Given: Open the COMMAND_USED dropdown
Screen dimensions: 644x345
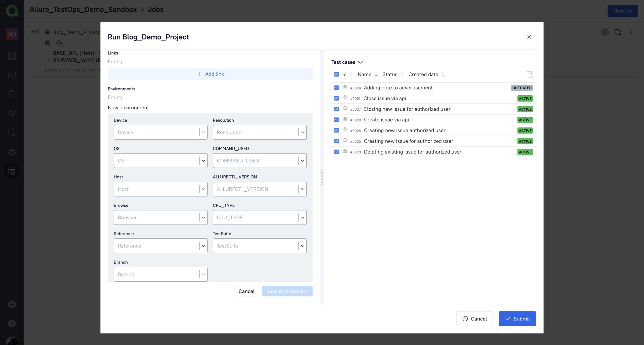Looking at the screenshot, I should (260, 161).
